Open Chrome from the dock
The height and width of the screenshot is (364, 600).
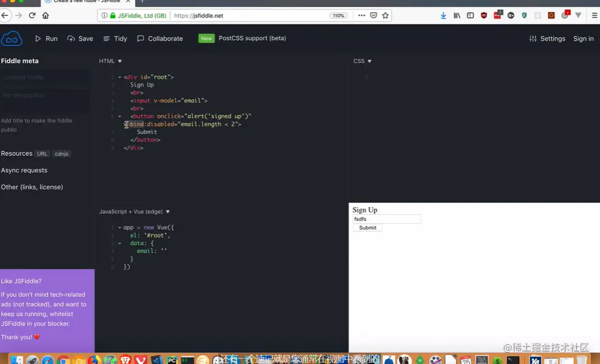(64, 360)
